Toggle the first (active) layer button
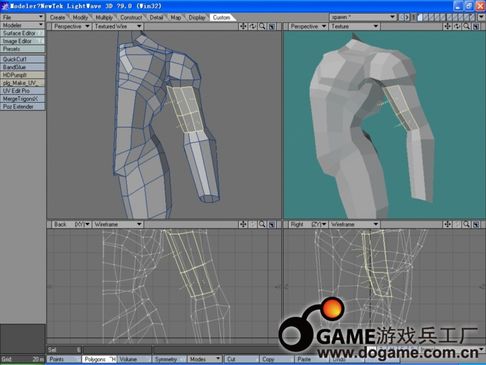486x365 pixels. pos(421,17)
